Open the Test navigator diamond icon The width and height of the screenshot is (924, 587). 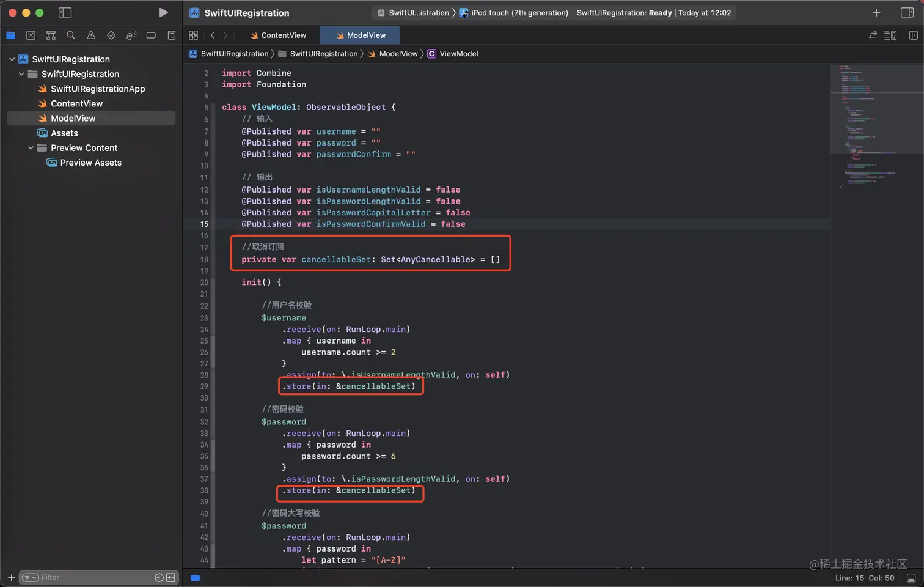111,35
